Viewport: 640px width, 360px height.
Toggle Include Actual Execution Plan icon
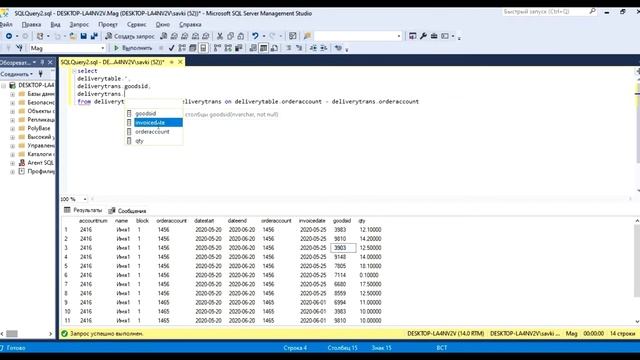coord(218,48)
